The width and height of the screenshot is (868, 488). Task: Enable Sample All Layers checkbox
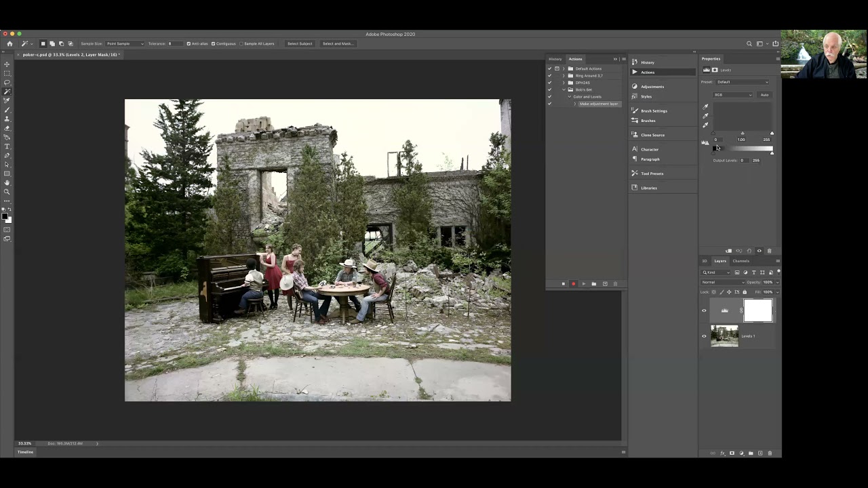point(241,43)
